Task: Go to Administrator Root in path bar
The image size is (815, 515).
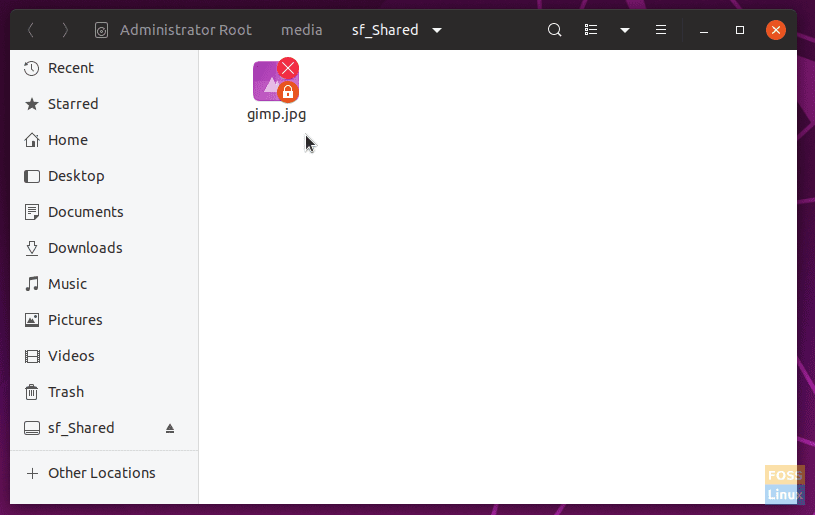Action: coord(186,30)
